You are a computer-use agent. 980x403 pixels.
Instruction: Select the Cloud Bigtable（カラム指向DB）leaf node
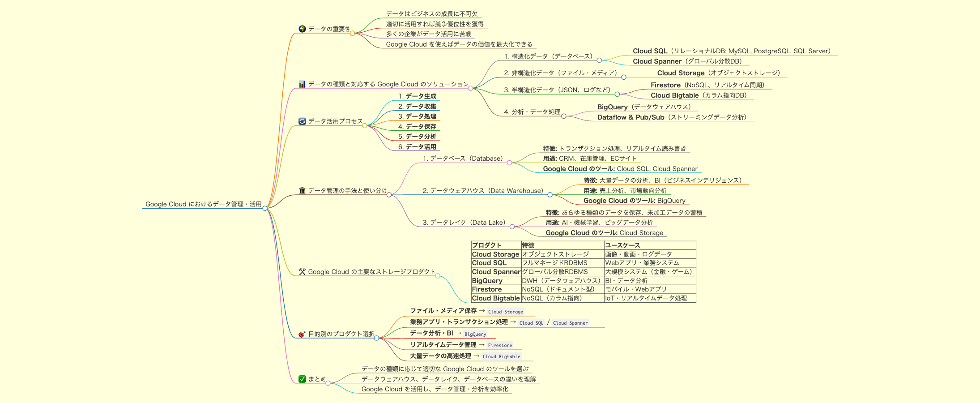(700, 95)
